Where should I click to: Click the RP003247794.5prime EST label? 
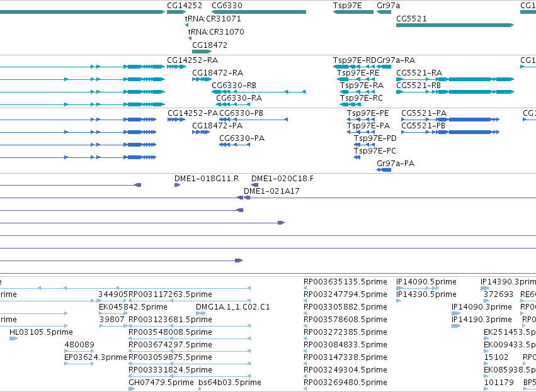(346, 294)
